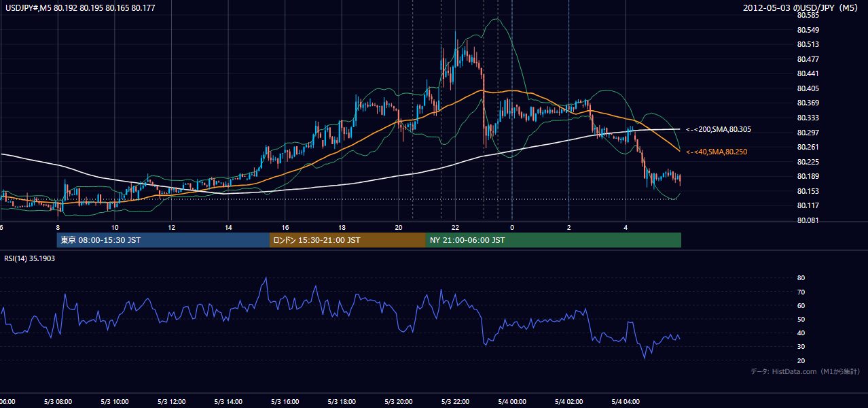Click the 5/3 20:00 date label
The width and height of the screenshot is (868, 408).
coord(398,401)
